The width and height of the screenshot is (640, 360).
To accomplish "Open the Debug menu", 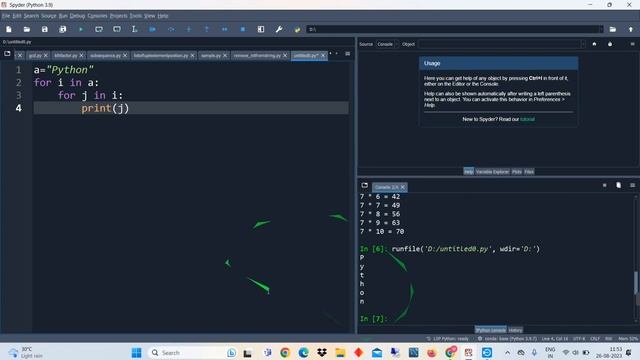I will [77, 16].
